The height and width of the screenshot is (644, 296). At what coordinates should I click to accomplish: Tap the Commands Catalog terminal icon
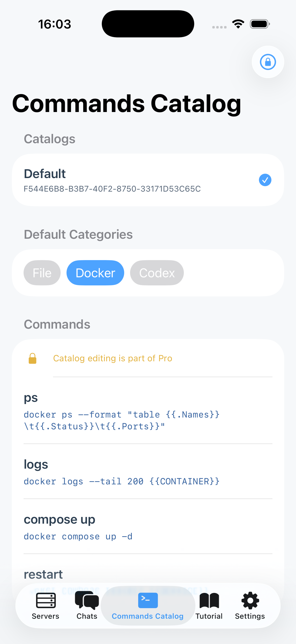coord(148,601)
